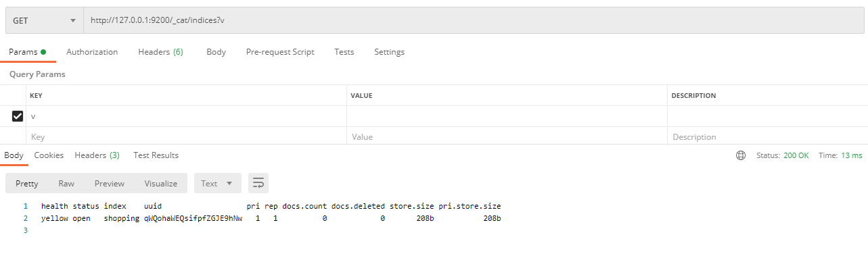Click the request URL field
This screenshot has height=256, width=868.
tap(474, 20)
